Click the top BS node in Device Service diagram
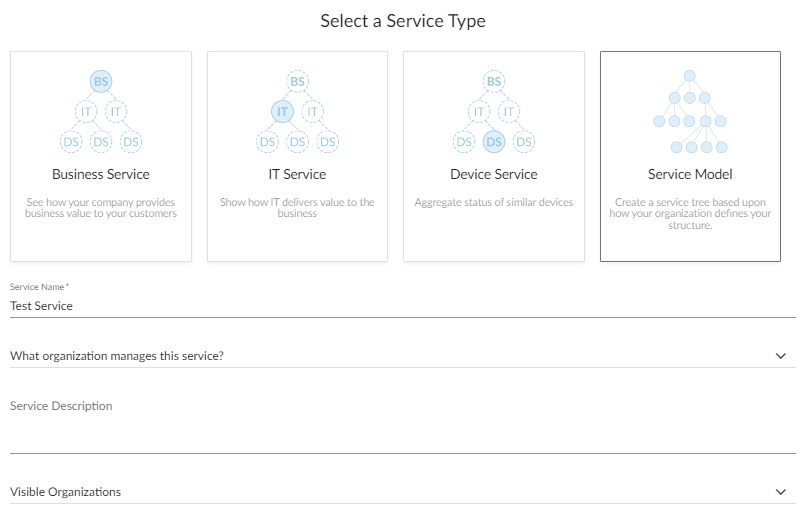The height and width of the screenshot is (515, 805). [x=493, y=81]
